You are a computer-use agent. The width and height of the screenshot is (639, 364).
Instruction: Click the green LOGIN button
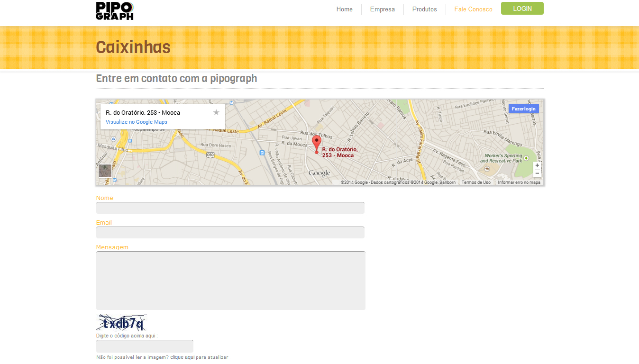click(522, 9)
